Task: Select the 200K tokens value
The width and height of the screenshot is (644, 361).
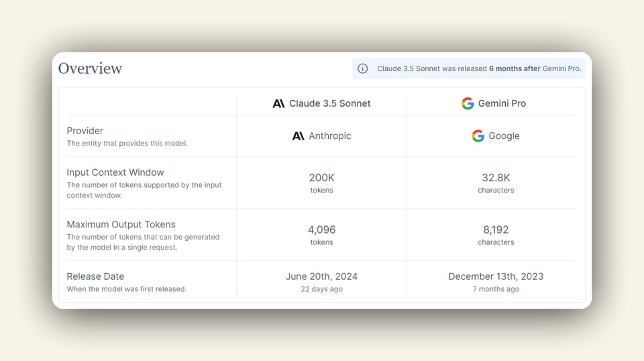Action: tap(321, 183)
